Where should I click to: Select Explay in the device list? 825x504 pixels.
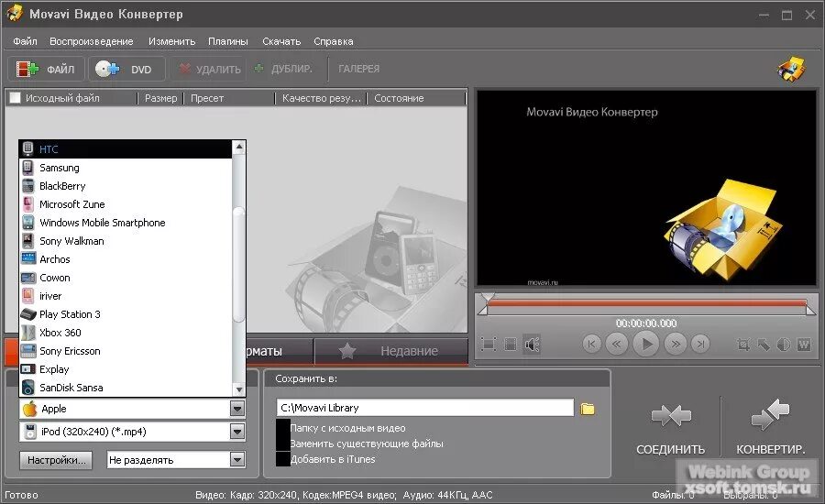pos(126,369)
